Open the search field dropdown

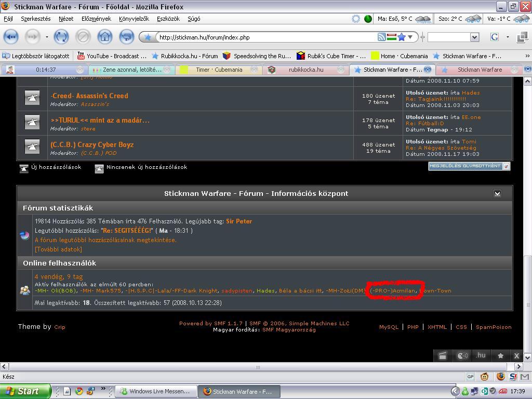point(475,37)
